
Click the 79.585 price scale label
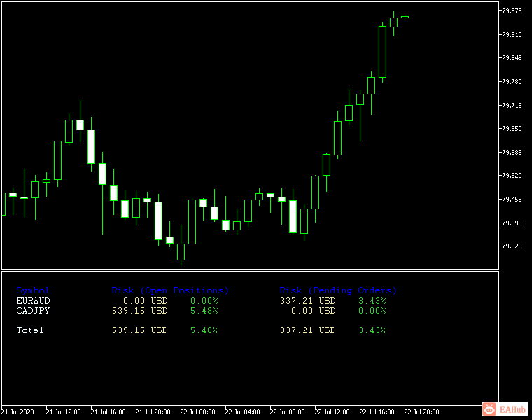[512, 153]
